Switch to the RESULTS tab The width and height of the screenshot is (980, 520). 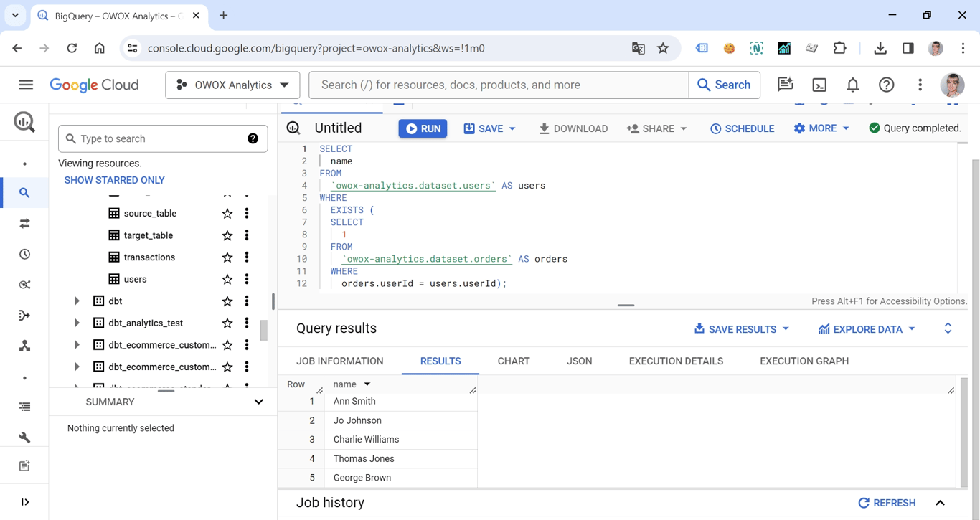pyautogui.click(x=440, y=361)
